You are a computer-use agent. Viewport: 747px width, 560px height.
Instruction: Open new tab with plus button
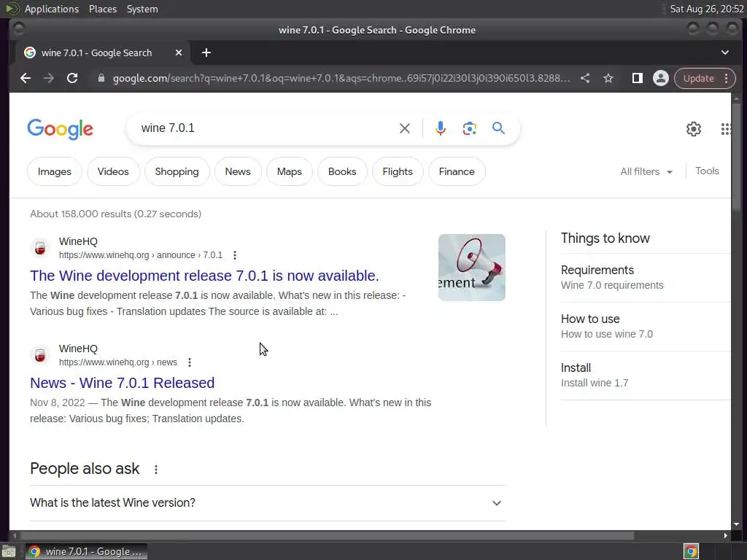pyautogui.click(x=206, y=52)
